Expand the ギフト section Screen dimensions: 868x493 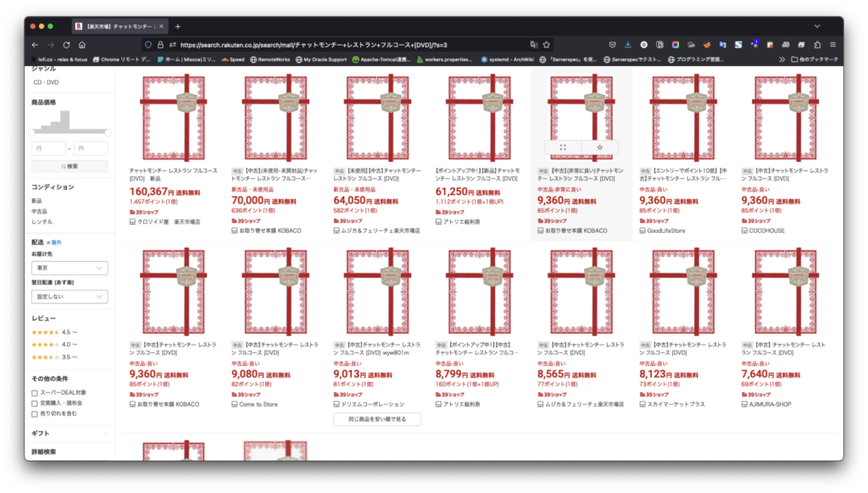[70, 433]
